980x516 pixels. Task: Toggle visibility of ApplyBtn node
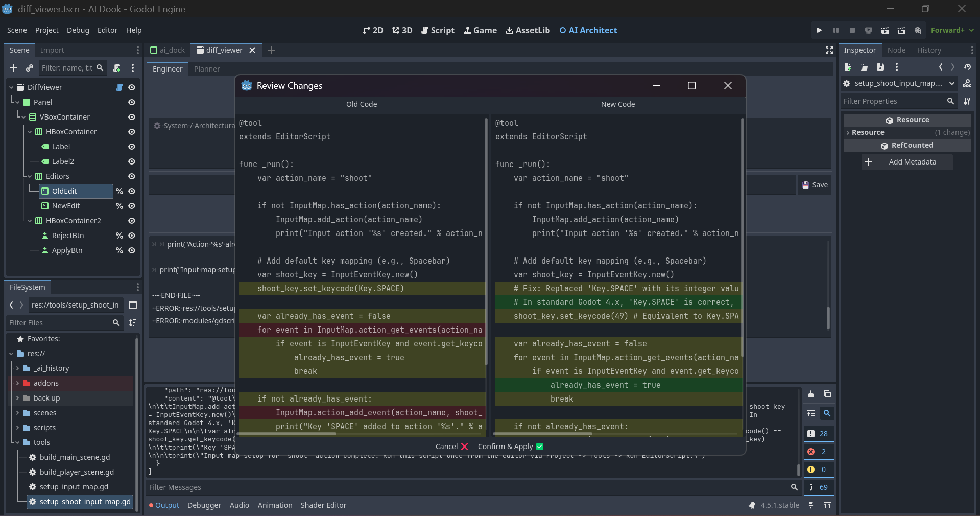pyautogui.click(x=132, y=250)
